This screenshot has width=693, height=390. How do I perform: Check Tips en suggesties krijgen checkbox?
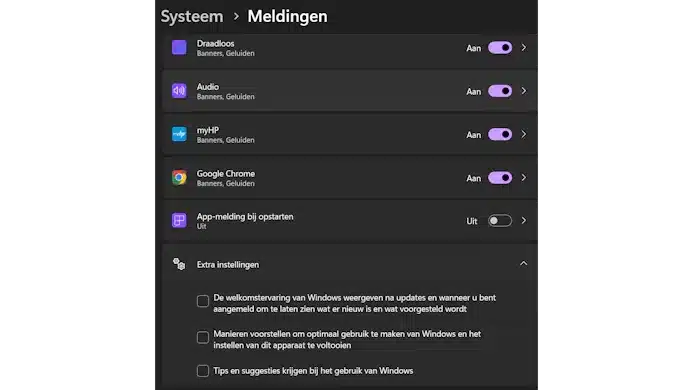click(x=203, y=371)
